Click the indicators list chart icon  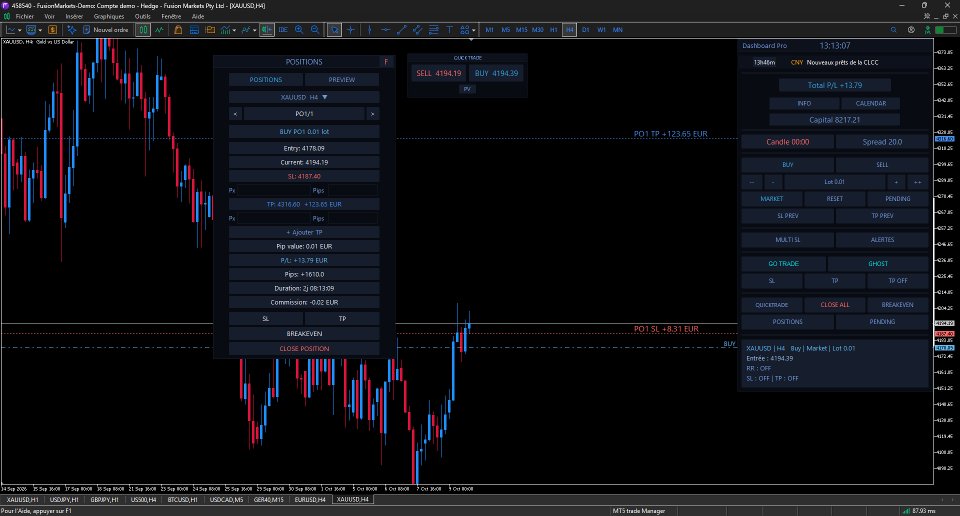[x=226, y=29]
